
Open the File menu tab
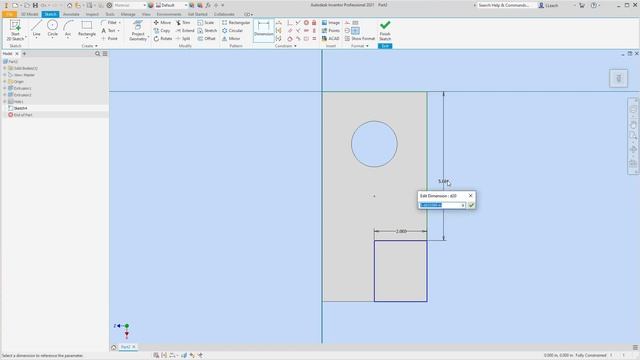click(9, 14)
